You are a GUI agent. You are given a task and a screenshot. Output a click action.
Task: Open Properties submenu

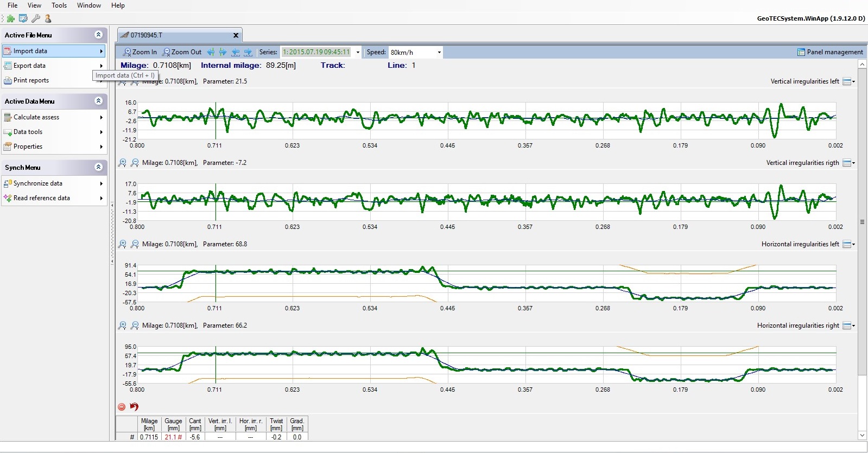point(54,146)
